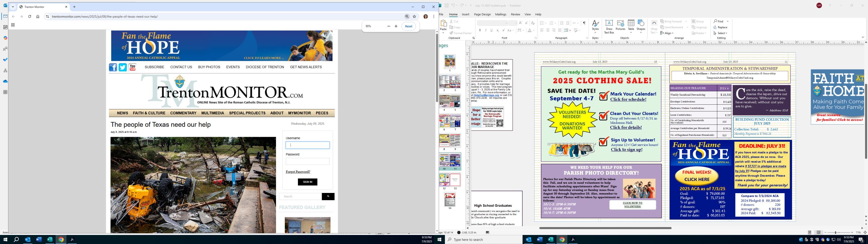Open a new Chrome tab
Image resolution: width=868 pixels, height=244 pixels.
point(74,7)
